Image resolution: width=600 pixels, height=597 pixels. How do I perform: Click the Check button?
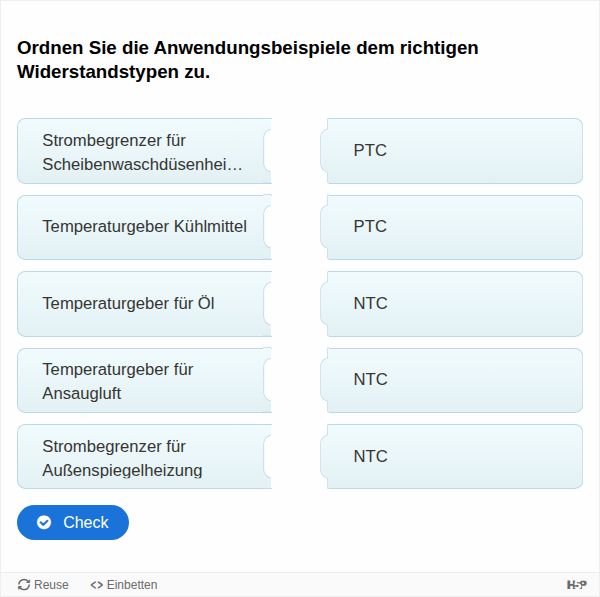tap(73, 522)
